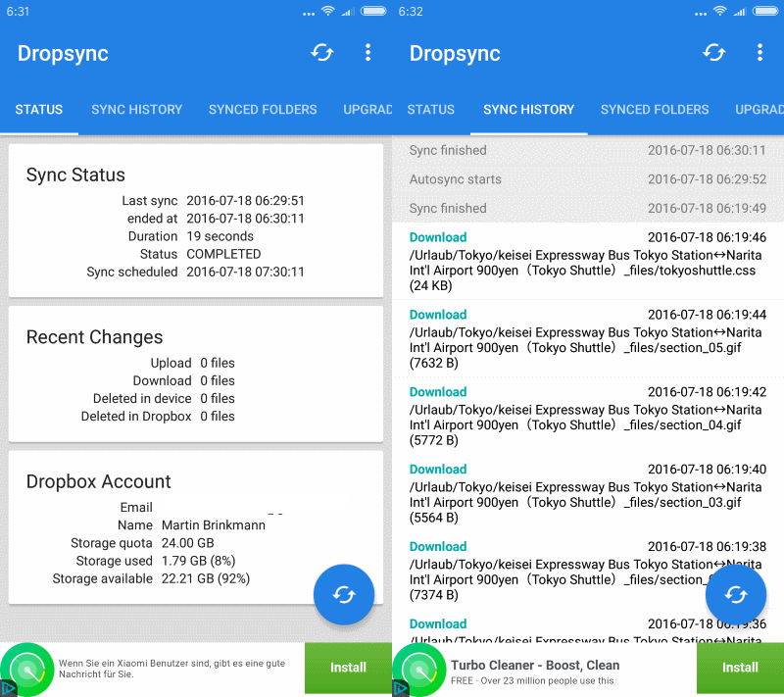
Task: Open the UPGRADE tab on right screen
Action: click(x=759, y=110)
